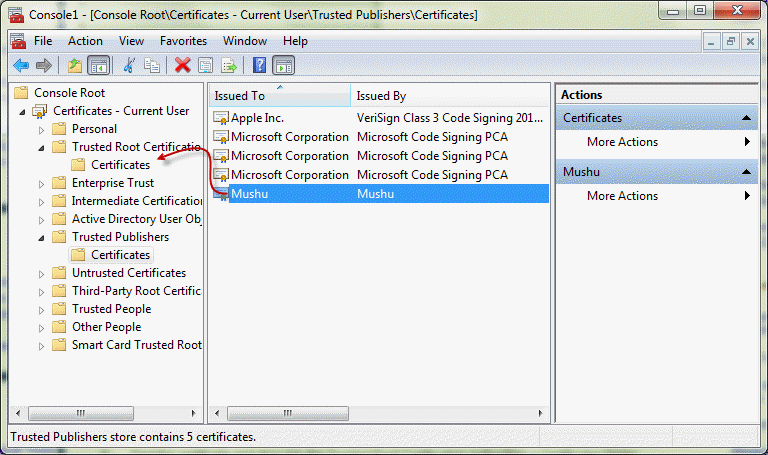Collapse Certificates section in Actions pane
Viewport: 768px width, 455px height.
746,118
